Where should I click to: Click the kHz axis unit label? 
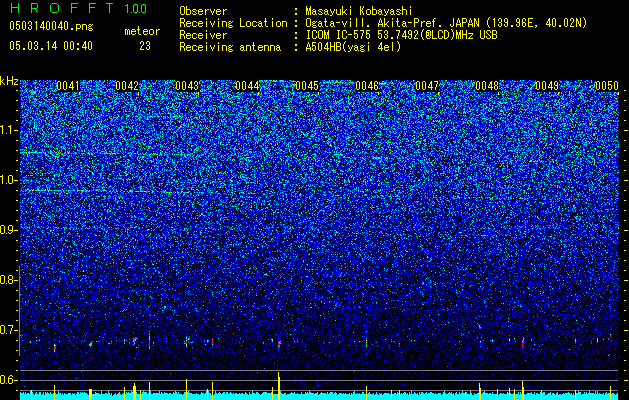tap(9, 81)
